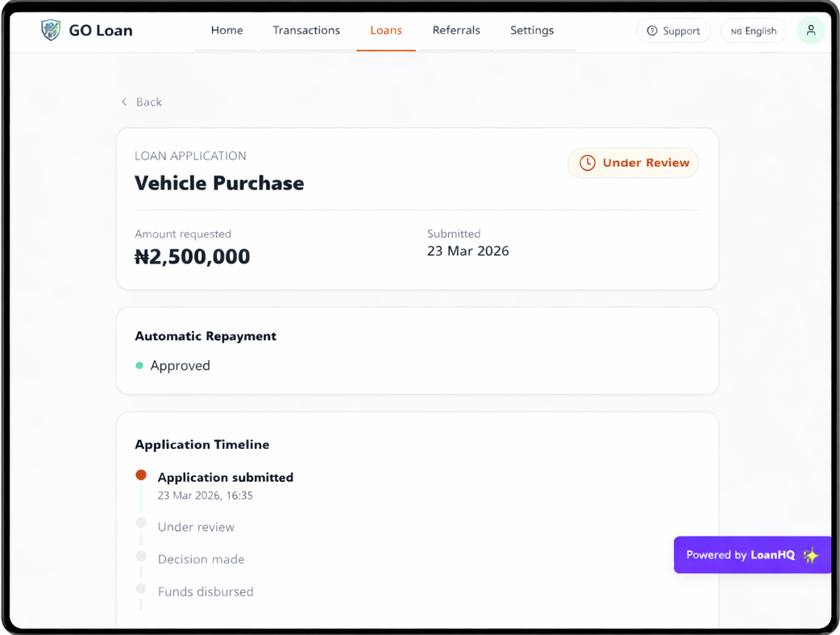The image size is (840, 635).
Task: Select the Loans tab
Action: (386, 31)
